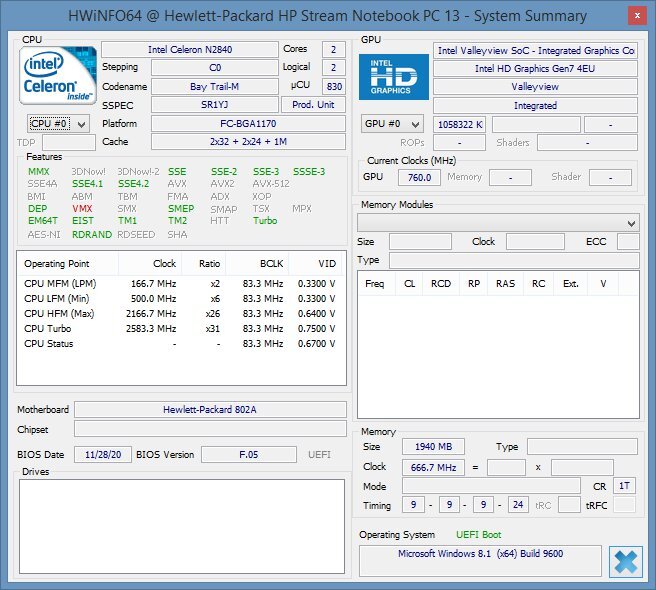Click the EM64T feature label
656x590 pixels.
tap(43, 221)
